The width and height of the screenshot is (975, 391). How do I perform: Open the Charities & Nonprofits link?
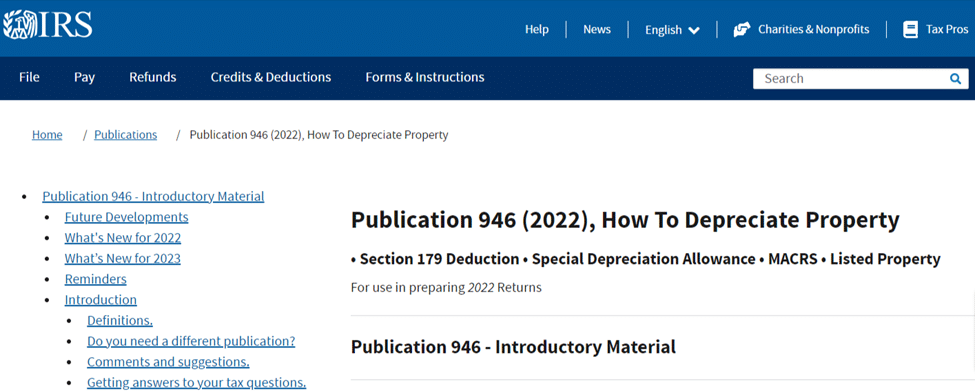pos(813,29)
